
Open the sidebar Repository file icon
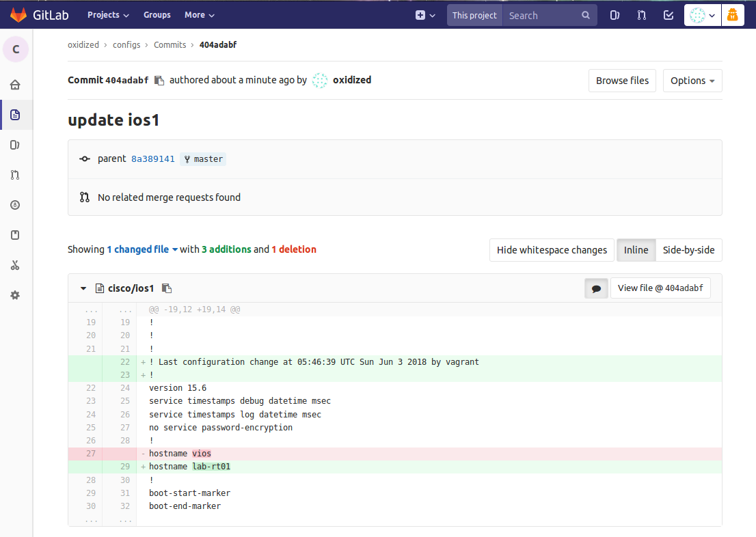(15, 115)
